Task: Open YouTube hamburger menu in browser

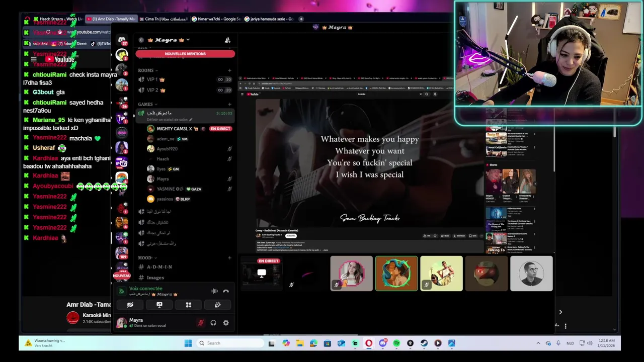Action: [34, 59]
